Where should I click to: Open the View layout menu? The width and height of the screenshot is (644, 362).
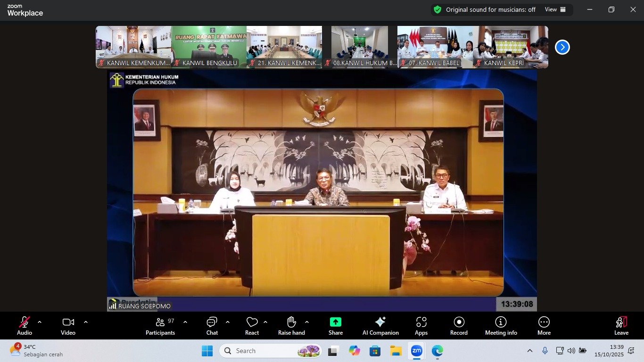(x=555, y=9)
